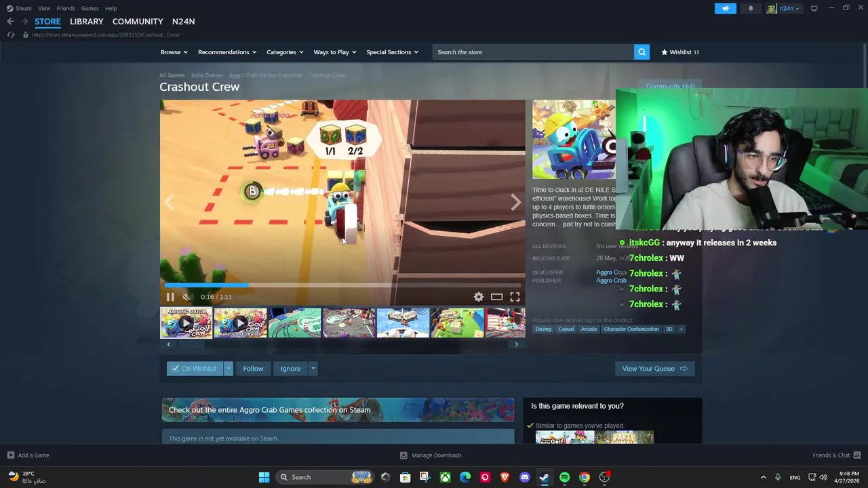Select the Announce Trailer thumbnail
The width and height of the screenshot is (868, 488).
240,323
